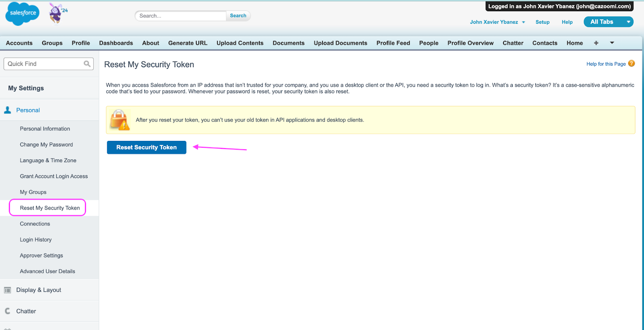Image resolution: width=644 pixels, height=330 pixels.
Task: Open the Chatter tab in the navigation bar
Action: point(513,43)
